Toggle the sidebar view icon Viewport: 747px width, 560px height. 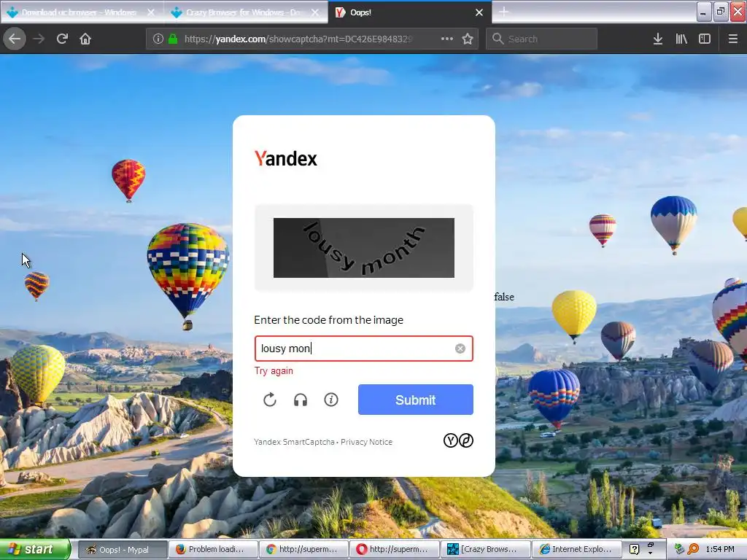coord(705,39)
